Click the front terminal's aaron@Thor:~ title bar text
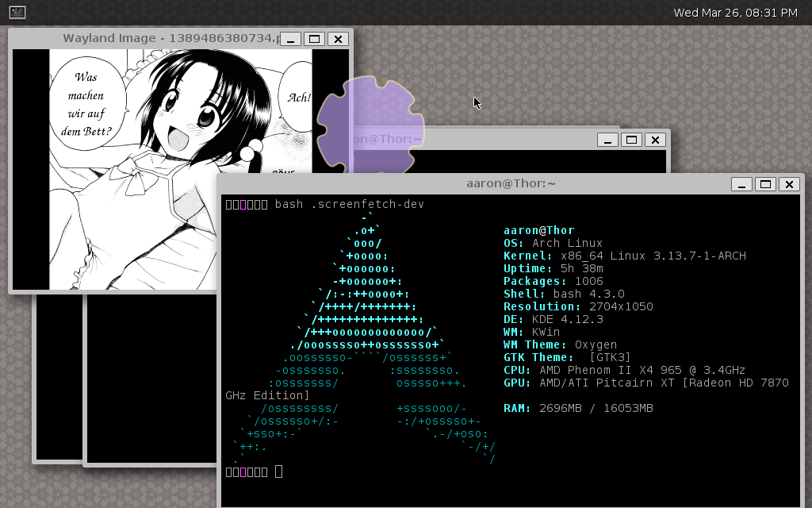Image resolution: width=812 pixels, height=508 pixels. (x=511, y=183)
